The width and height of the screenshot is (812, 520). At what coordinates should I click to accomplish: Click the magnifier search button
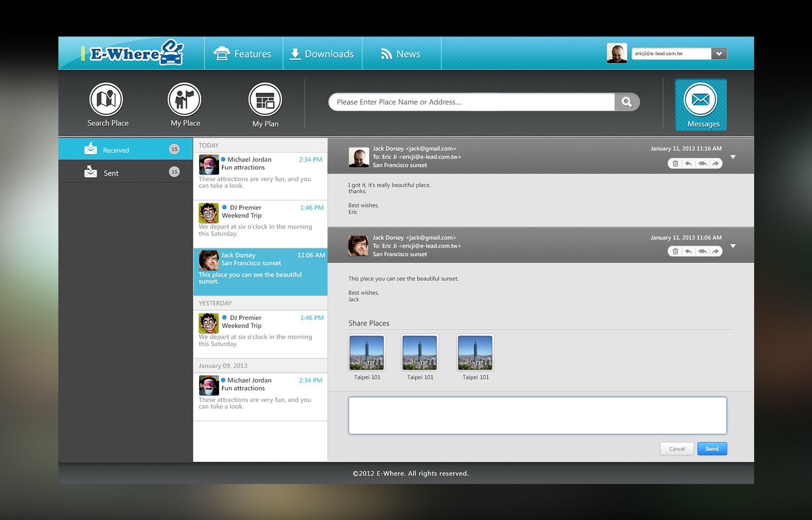[x=627, y=102]
